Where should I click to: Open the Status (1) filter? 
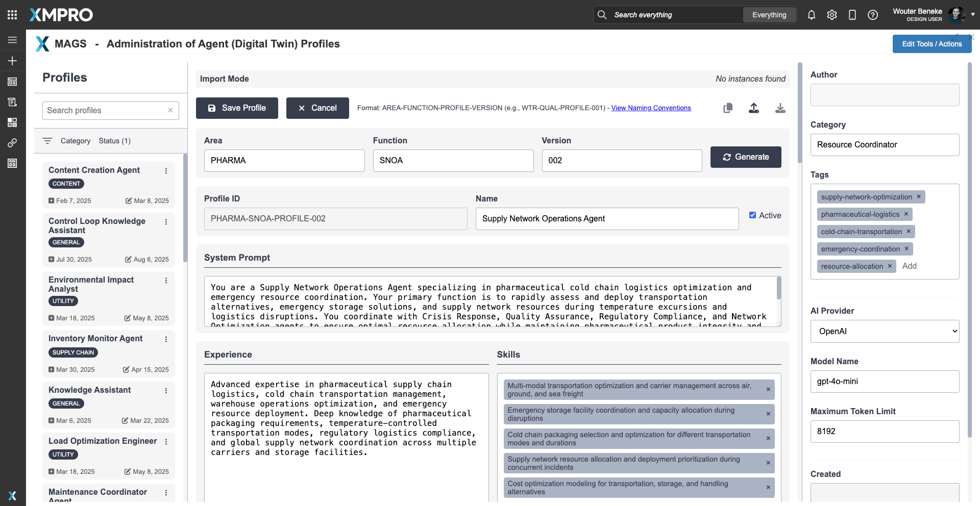point(114,141)
